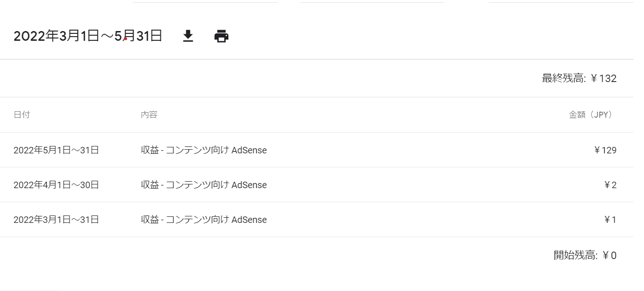Select the 2022年4月1日～30日 date entry
This screenshot has height=291, width=644.
click(56, 185)
